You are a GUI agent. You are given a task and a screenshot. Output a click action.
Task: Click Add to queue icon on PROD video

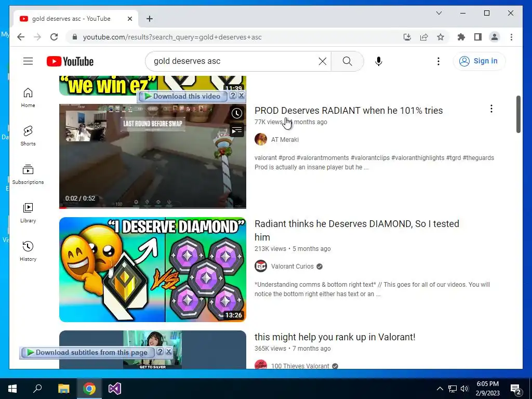point(237,130)
